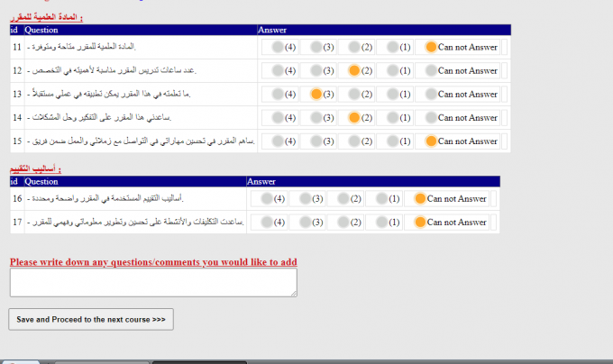Click Save and Proceed to the next course

91,320
